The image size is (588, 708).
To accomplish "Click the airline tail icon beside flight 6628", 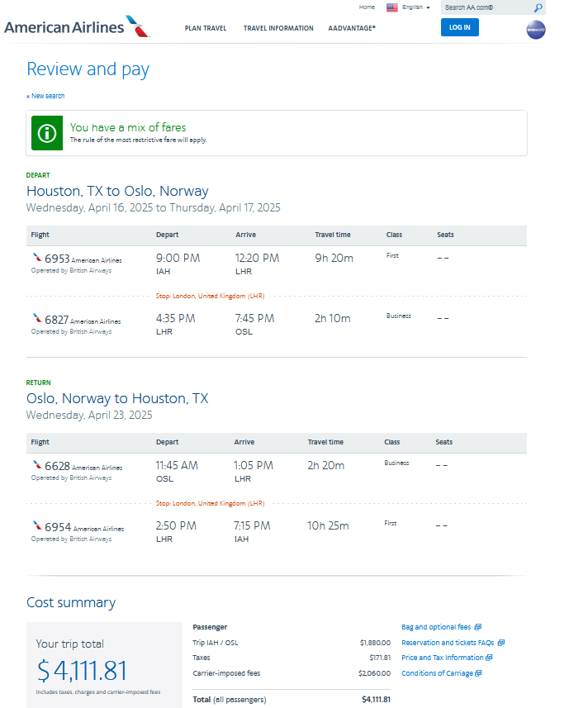I will click(x=37, y=464).
